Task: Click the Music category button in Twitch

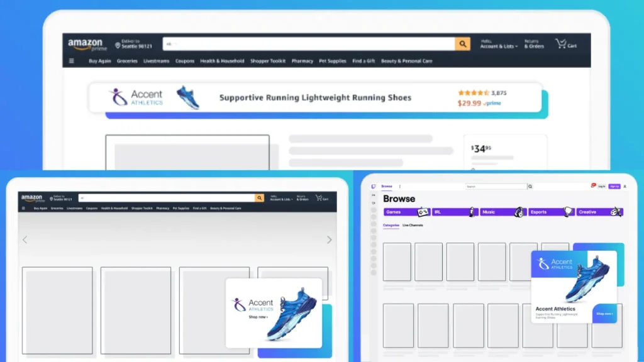Action: point(502,212)
